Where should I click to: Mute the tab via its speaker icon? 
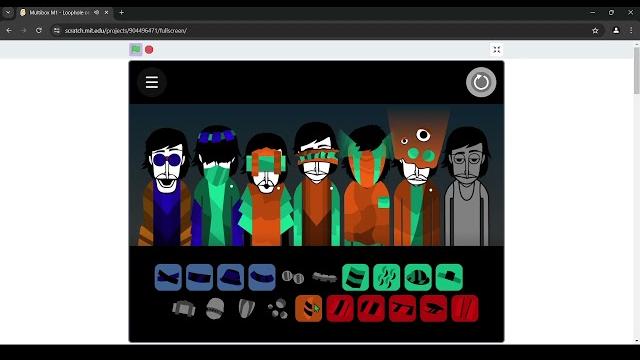(97, 13)
